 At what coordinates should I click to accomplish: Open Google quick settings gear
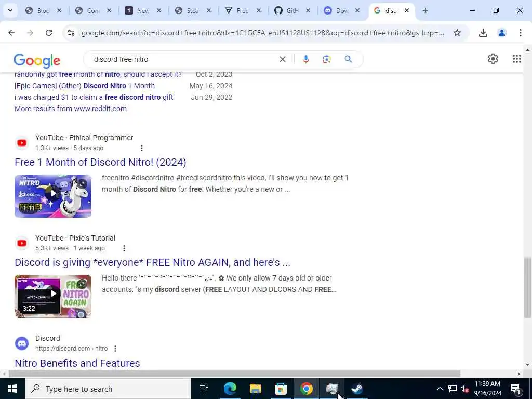coord(493,59)
